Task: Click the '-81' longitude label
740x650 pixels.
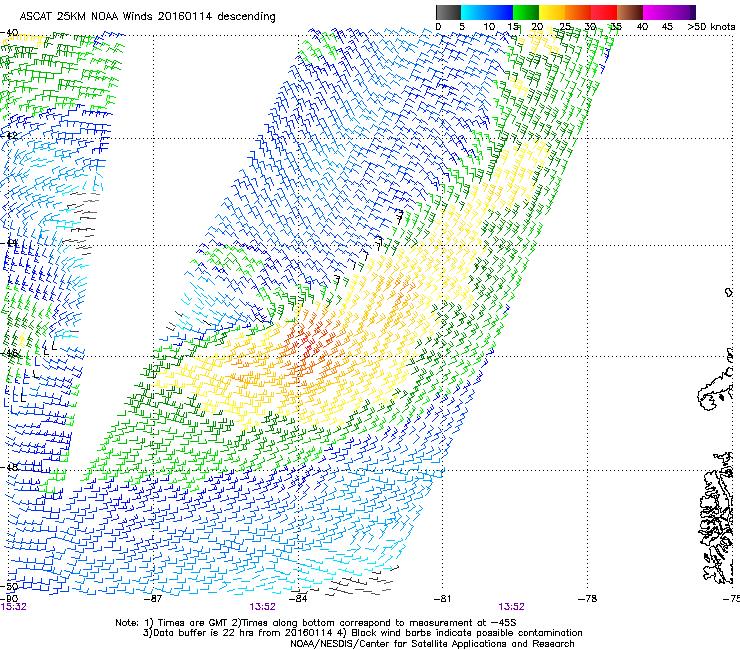Action: point(442,599)
